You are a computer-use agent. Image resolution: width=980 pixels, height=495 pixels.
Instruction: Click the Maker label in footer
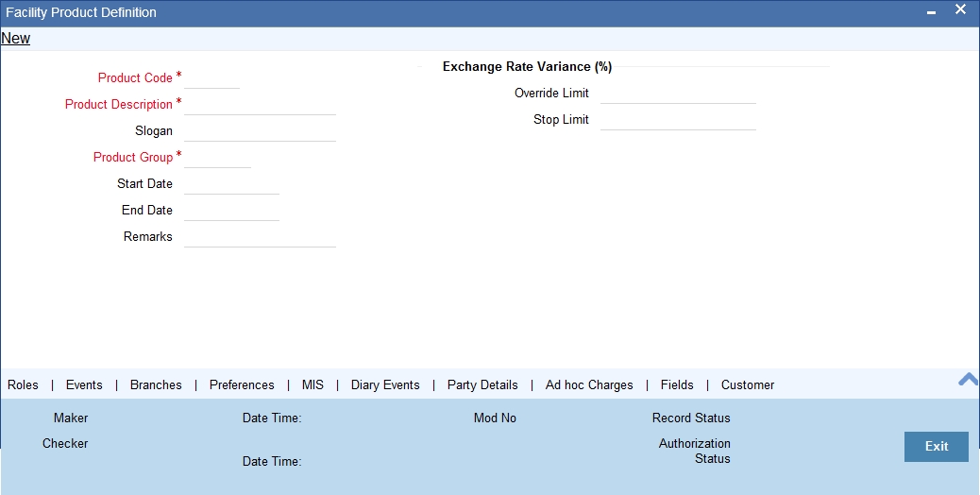click(71, 418)
